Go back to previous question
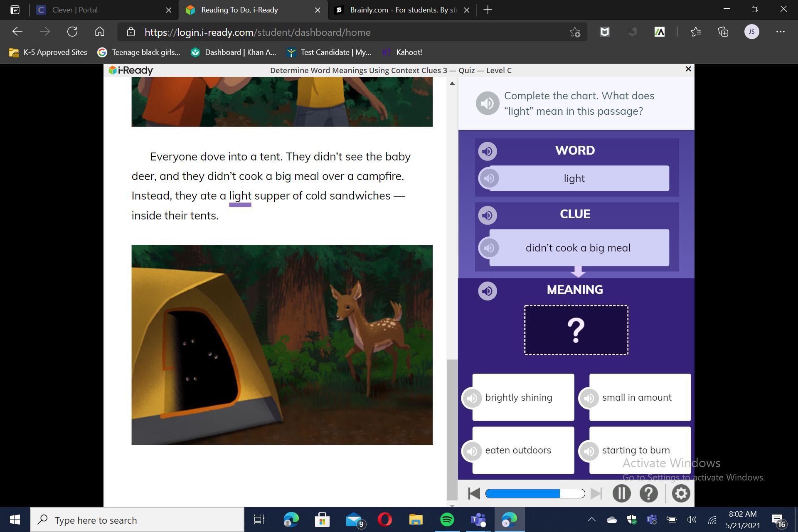 (x=474, y=493)
